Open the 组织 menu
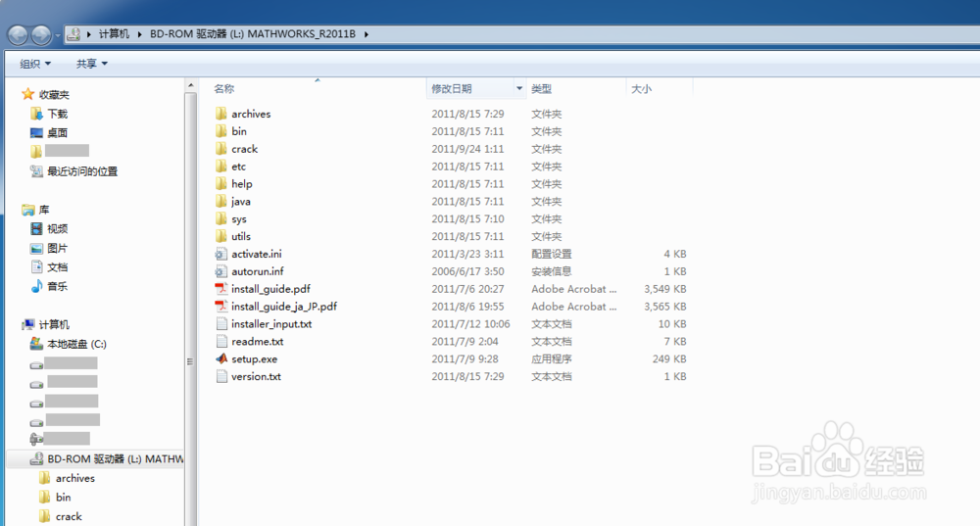The width and height of the screenshot is (980, 526). (35, 64)
